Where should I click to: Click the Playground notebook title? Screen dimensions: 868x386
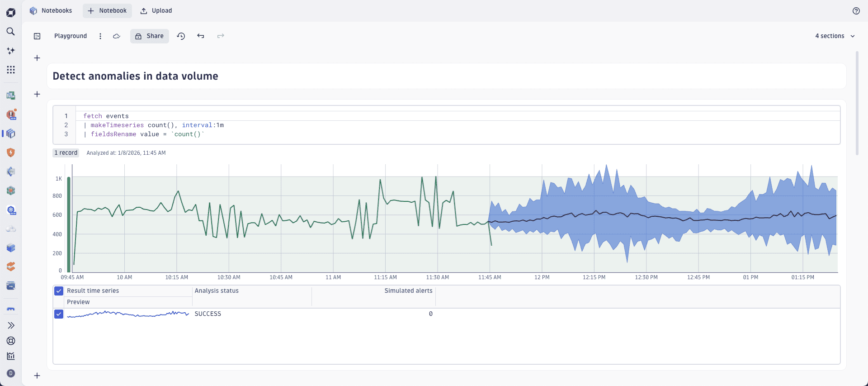(71, 36)
